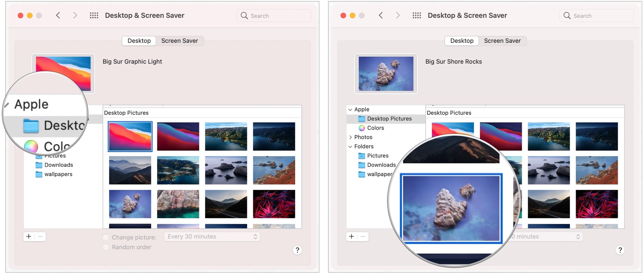Open wallpapers folder in left window sidebar
Screen dimensions: 644x274
point(58,174)
